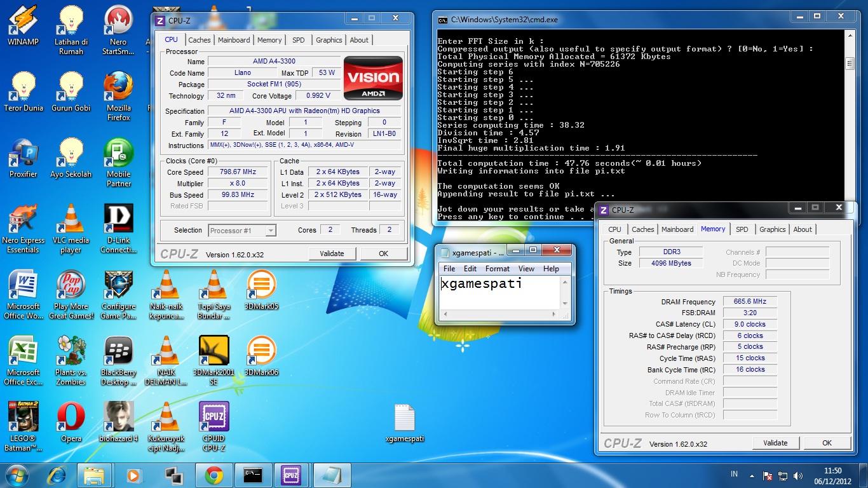Launch LEGO Batman 2 desktop shortcut
Viewport: 868px width, 488px height.
pos(23,426)
